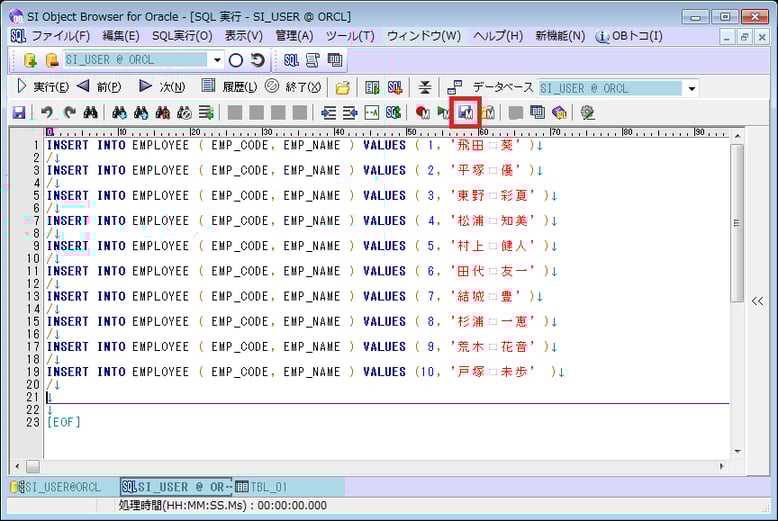The image size is (778, 521).
Task: Click the save macro icon highlighted in red
Action: click(465, 113)
